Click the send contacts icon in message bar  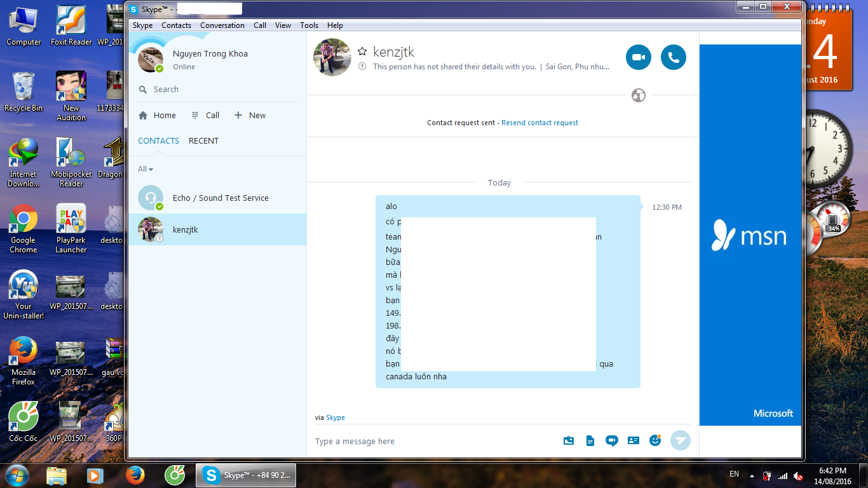pos(634,440)
